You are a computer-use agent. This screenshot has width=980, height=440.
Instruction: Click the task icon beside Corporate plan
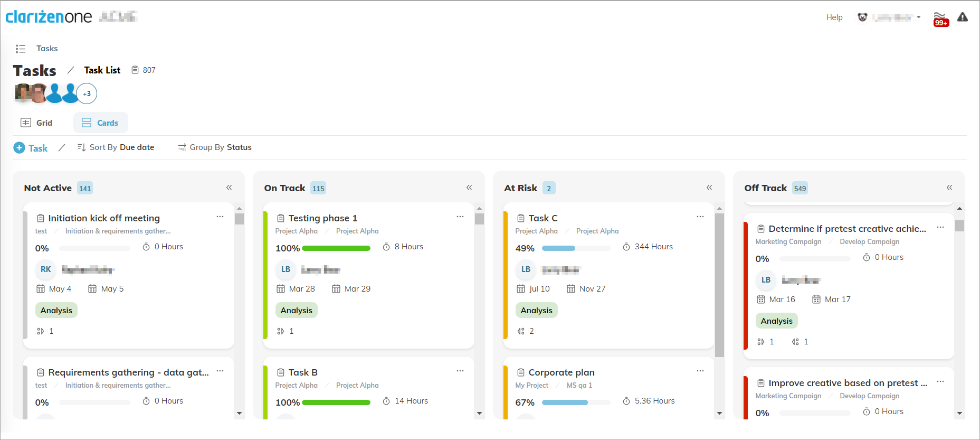click(521, 372)
